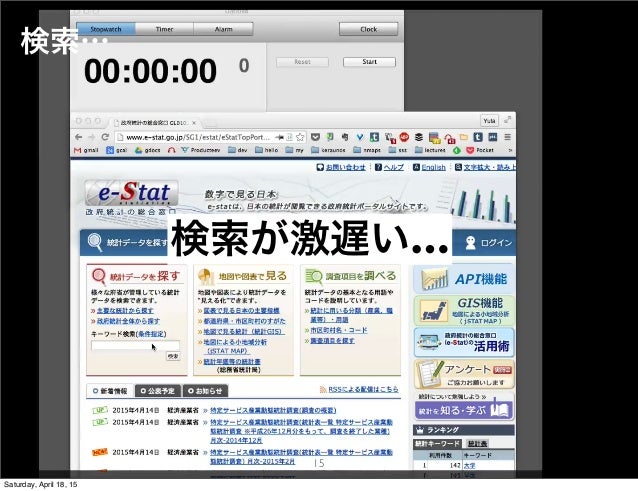Switch to the 公表予定 tab
The image size is (638, 491).
157,391
